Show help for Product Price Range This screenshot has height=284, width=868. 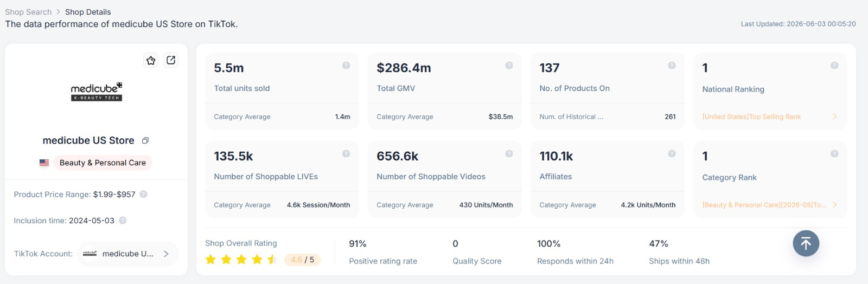click(143, 194)
